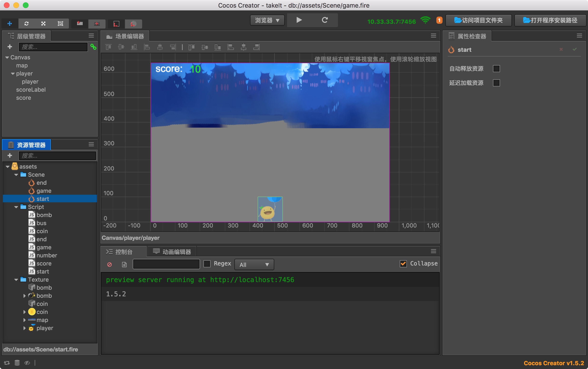The width and height of the screenshot is (588, 369).
Task: Click the 打开程序安装路径 button
Action: [550, 20]
